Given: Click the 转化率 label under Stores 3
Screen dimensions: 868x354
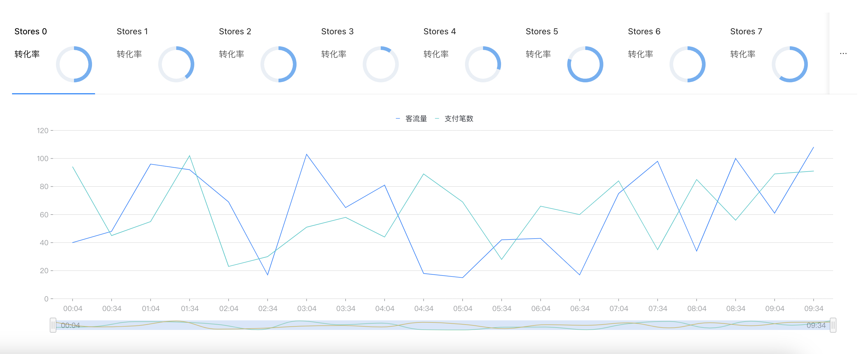Looking at the screenshot, I should point(334,54).
